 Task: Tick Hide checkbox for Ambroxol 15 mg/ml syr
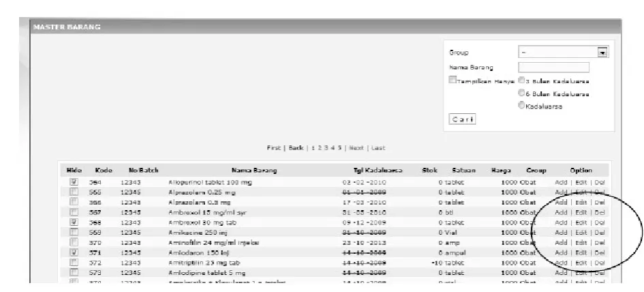(74, 212)
